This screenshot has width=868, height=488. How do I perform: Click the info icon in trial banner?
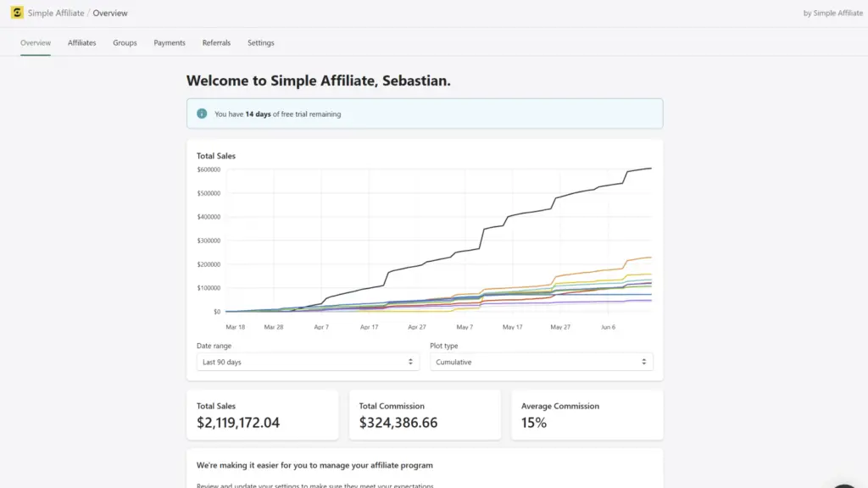[202, 114]
